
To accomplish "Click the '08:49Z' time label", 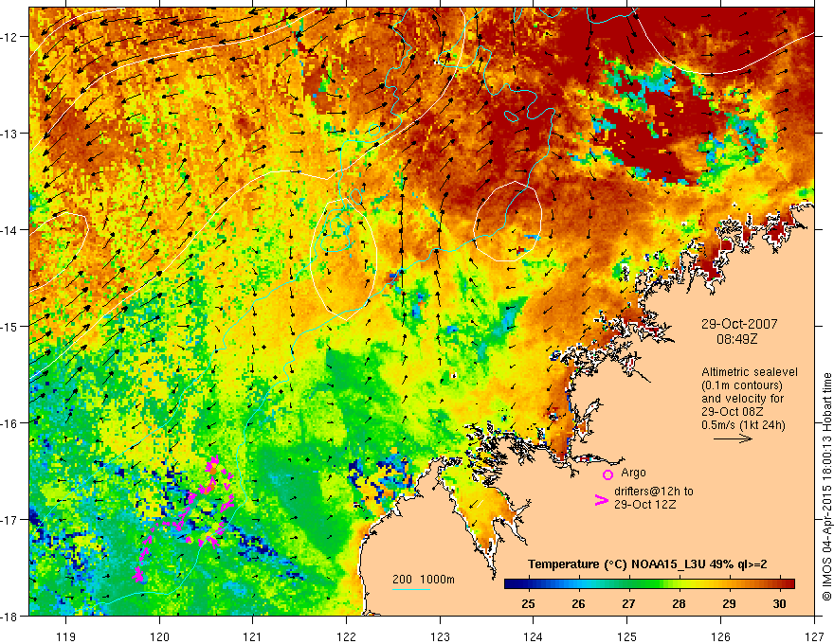I will pos(736,338).
